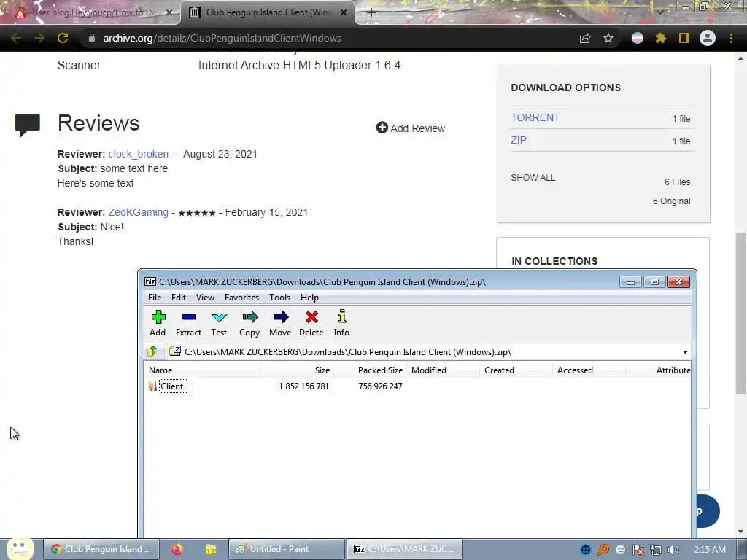This screenshot has width=747, height=560.
Task: Switch to Untitled - Paint in taskbar
Action: click(x=286, y=549)
